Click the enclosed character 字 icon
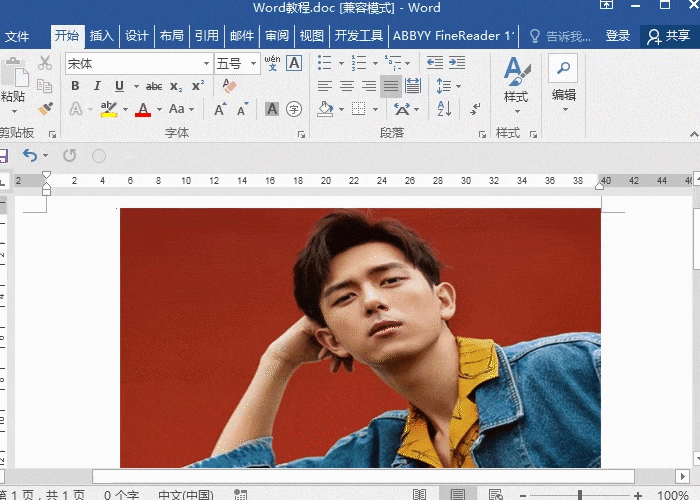This screenshot has height=500, width=700. coord(294,109)
